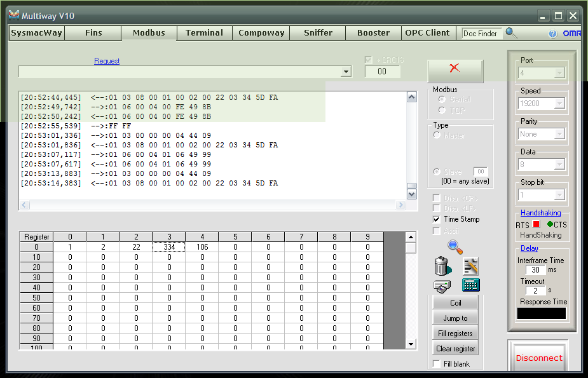Open the teal calculator icon
Viewport: 588px width, 378px height.
tap(470, 285)
